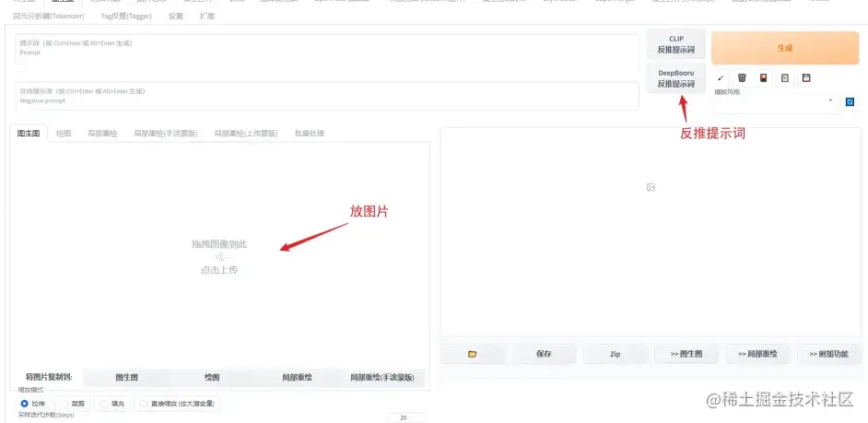The width and height of the screenshot is (868, 423).
Task: Copy image to 绘图 button
Action: [x=212, y=378]
